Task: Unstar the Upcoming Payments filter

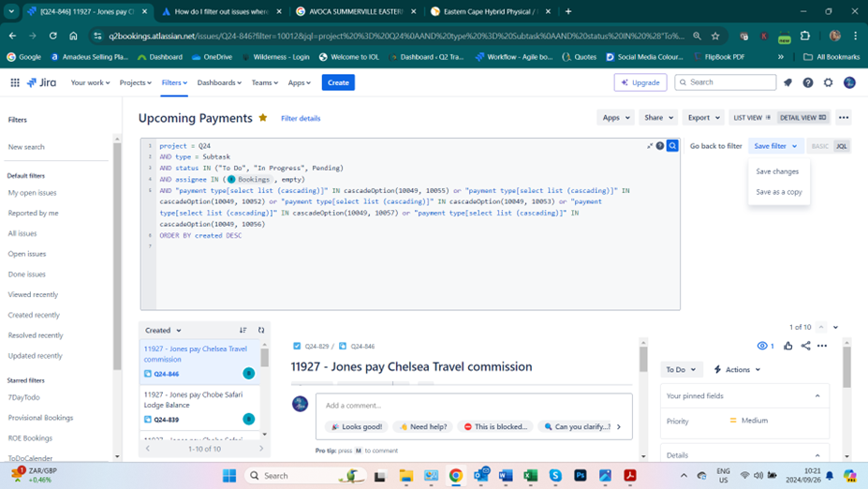Action: pos(263,117)
